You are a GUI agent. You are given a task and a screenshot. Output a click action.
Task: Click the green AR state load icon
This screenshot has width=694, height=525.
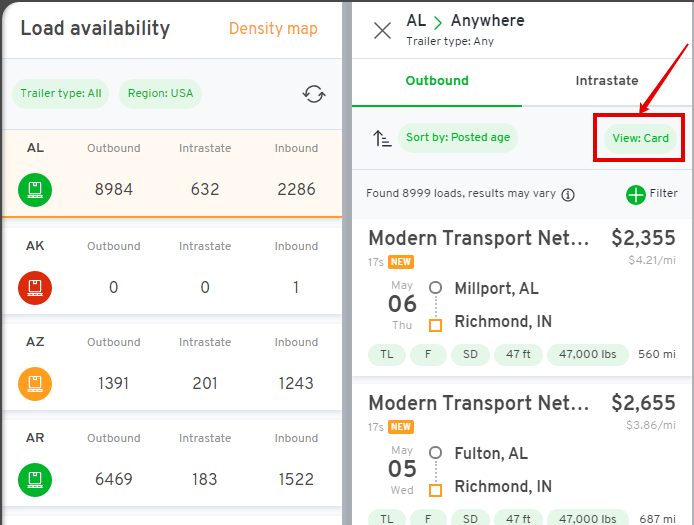[x=35, y=479]
